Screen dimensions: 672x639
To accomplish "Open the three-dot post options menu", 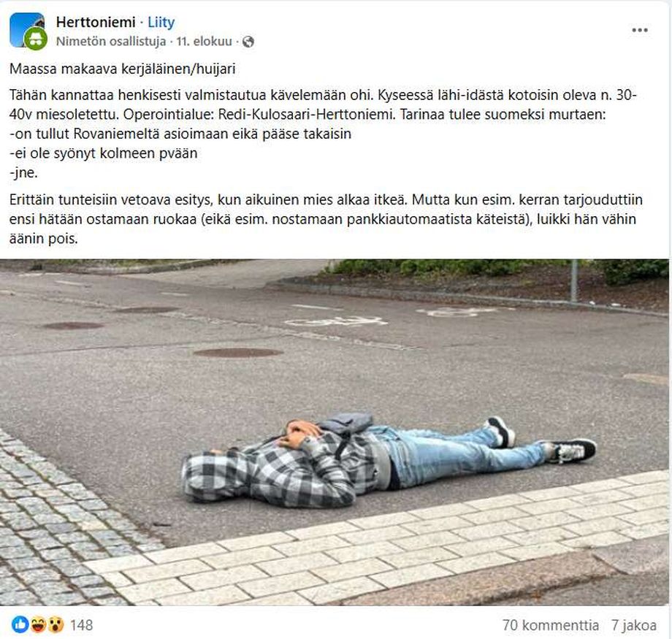I will pyautogui.click(x=639, y=30).
